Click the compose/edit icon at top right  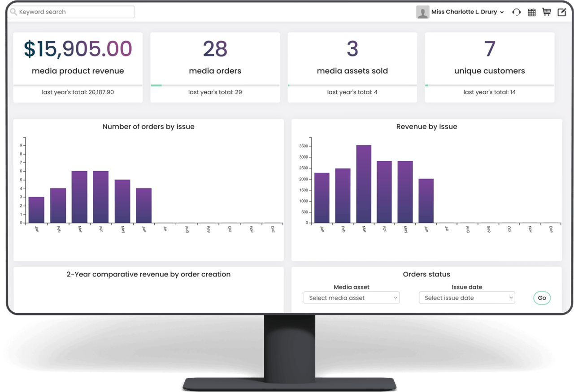[x=561, y=12]
